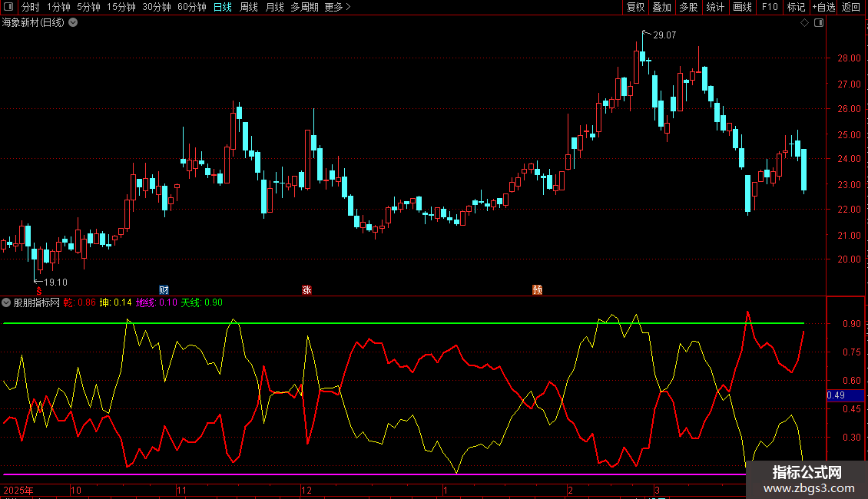
Task: Click the 0.30 indicator axis label
Action: pos(851,437)
